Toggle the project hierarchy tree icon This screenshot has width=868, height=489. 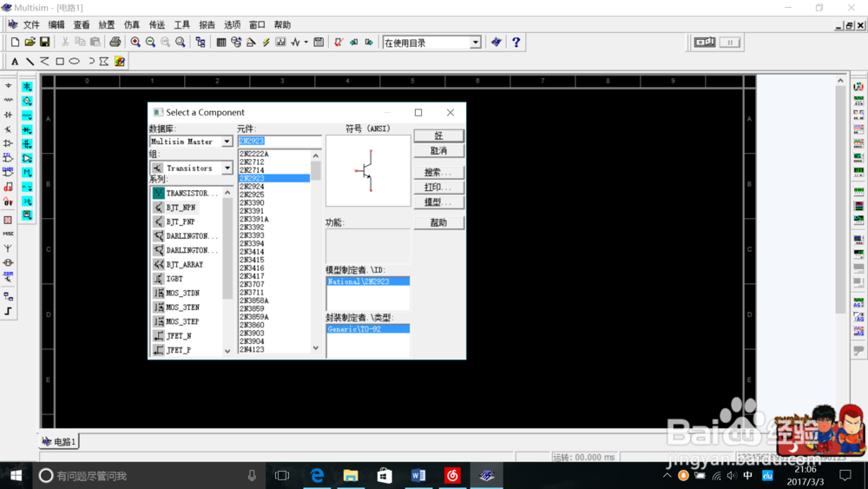(x=201, y=42)
